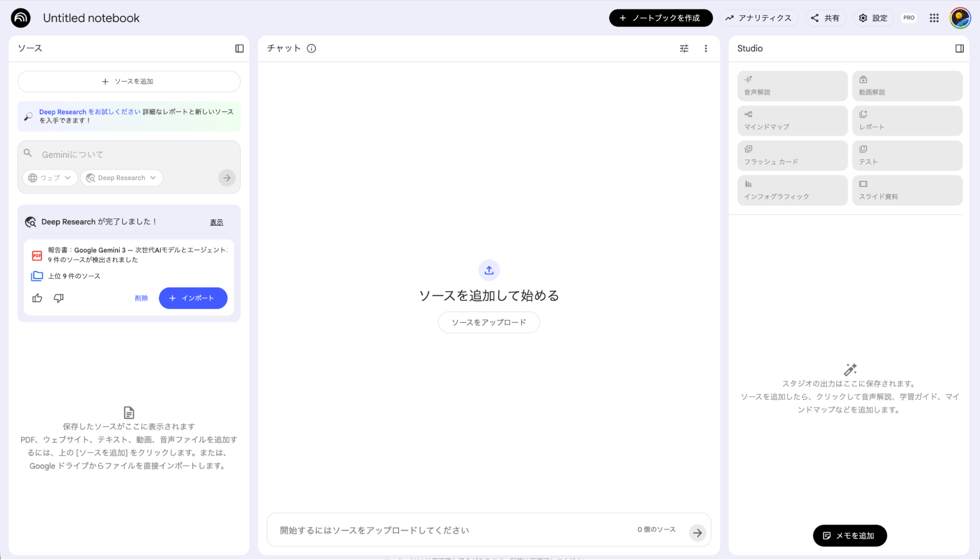Open the インフォグラフィック generator
This screenshot has height=560, width=980.
point(792,190)
